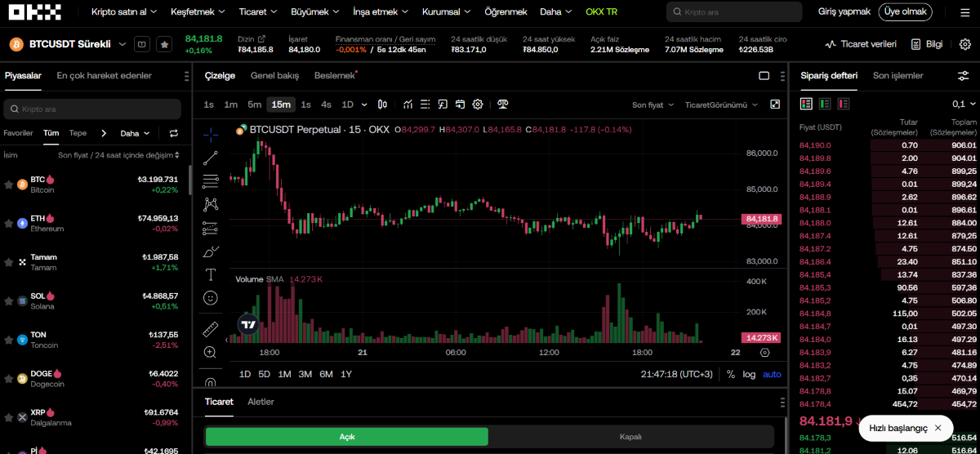Open page settings gear beside Bilgi
The image size is (980, 454).
tap(964, 44)
